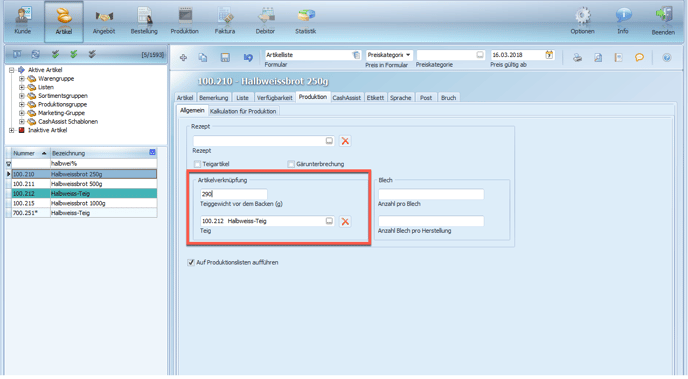Viewport: 688px width, 379px height.
Task: Open the Info bubble
Action: point(623,21)
